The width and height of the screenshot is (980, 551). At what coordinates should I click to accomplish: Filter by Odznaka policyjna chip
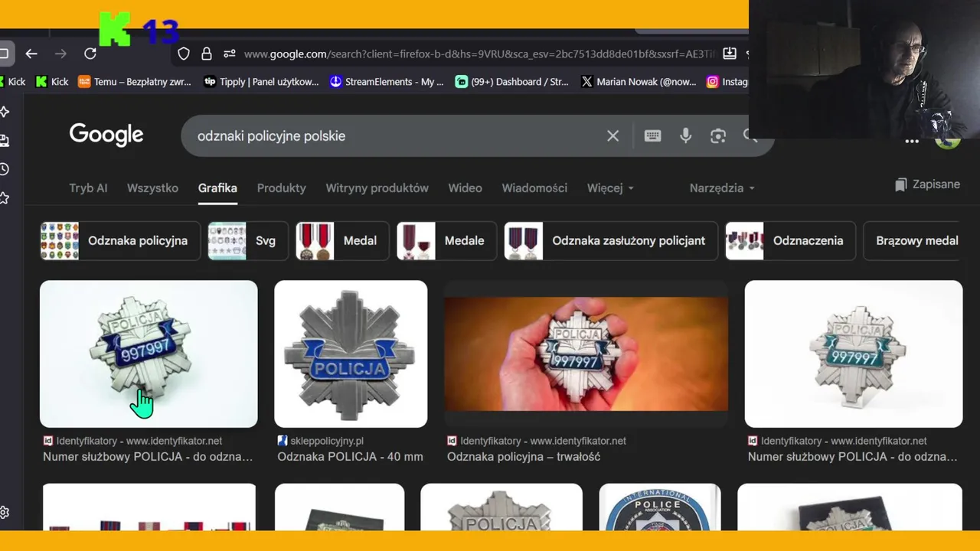coord(120,241)
